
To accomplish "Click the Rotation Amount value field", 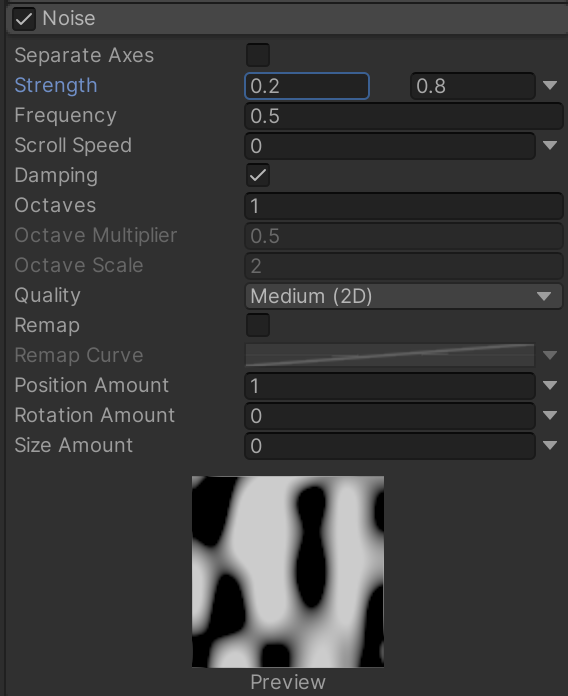I will point(390,415).
